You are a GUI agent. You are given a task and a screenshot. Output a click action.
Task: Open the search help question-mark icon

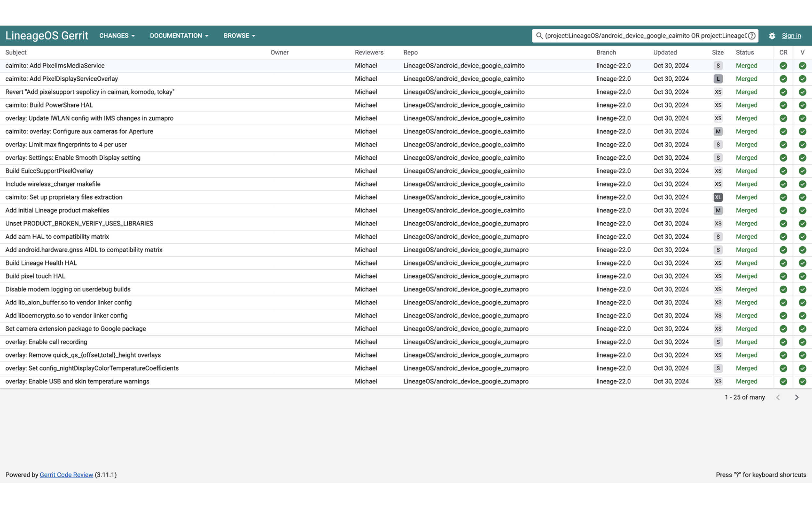[752, 36]
